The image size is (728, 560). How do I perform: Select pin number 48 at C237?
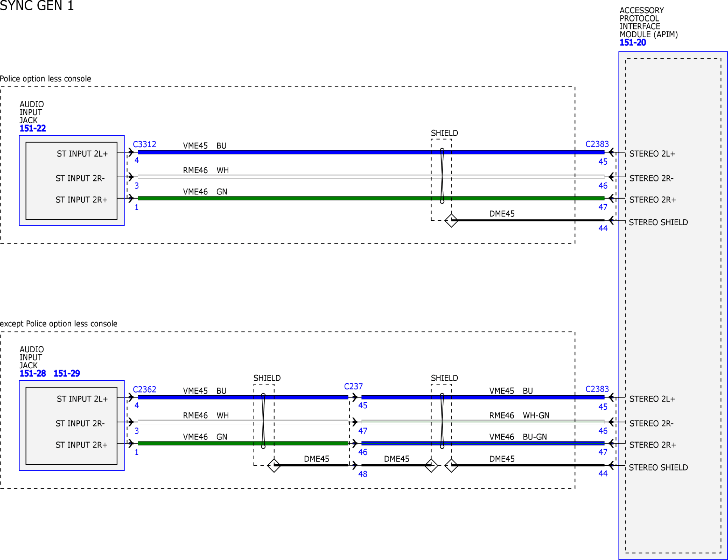pos(363,474)
